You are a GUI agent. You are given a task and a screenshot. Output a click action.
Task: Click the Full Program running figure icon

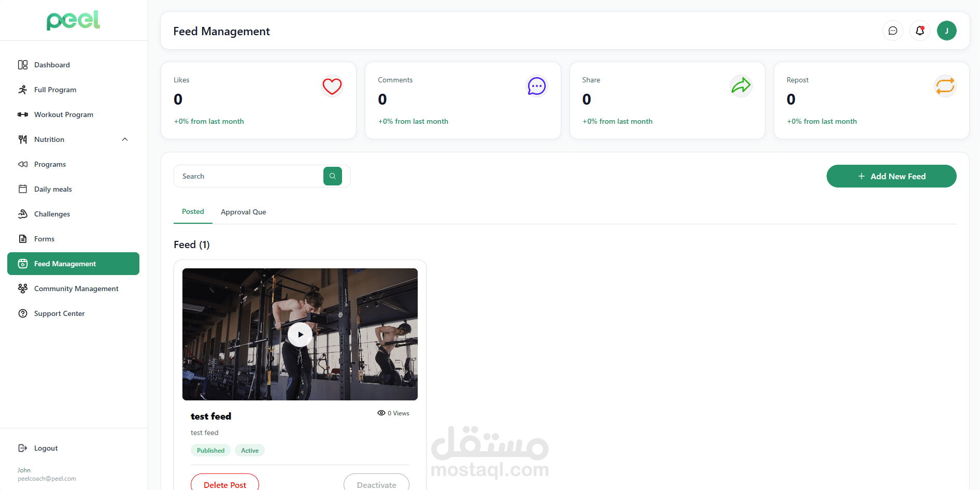coord(23,90)
